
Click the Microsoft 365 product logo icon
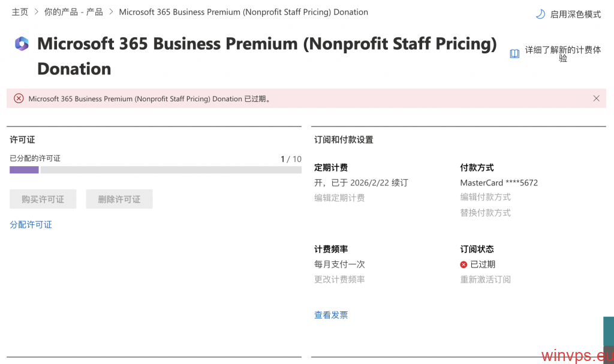point(22,44)
